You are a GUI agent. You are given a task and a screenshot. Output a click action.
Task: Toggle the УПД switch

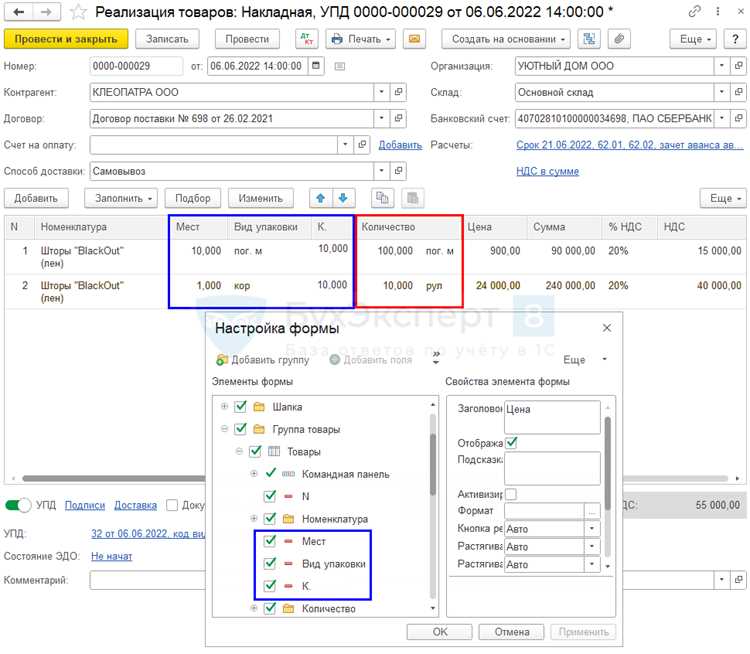[18, 505]
